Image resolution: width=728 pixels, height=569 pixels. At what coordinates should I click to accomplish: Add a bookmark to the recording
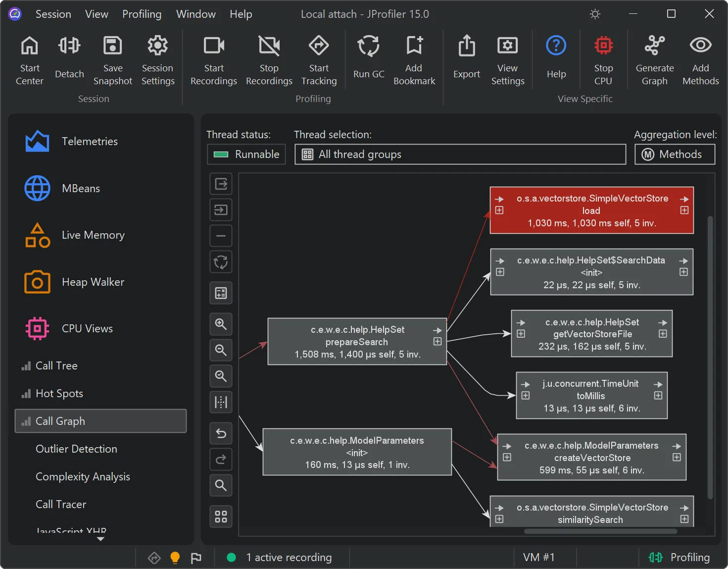click(x=414, y=58)
